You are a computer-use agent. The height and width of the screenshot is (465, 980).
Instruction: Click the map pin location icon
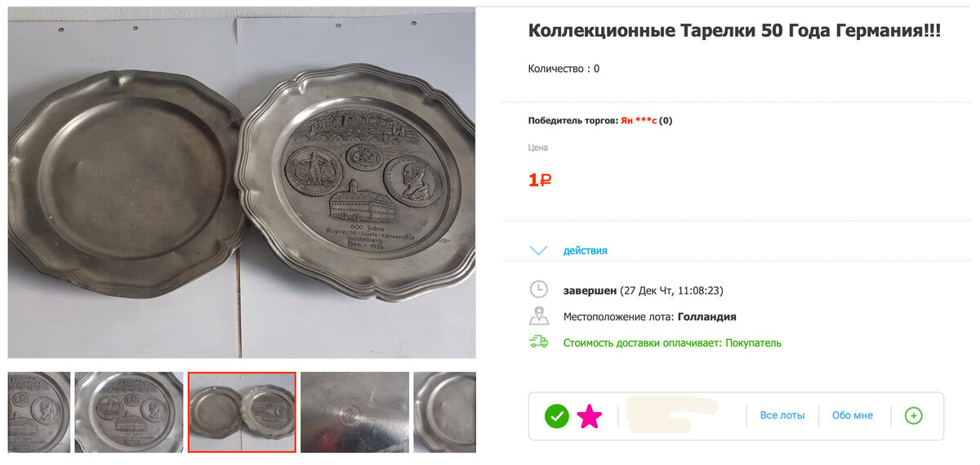click(539, 316)
